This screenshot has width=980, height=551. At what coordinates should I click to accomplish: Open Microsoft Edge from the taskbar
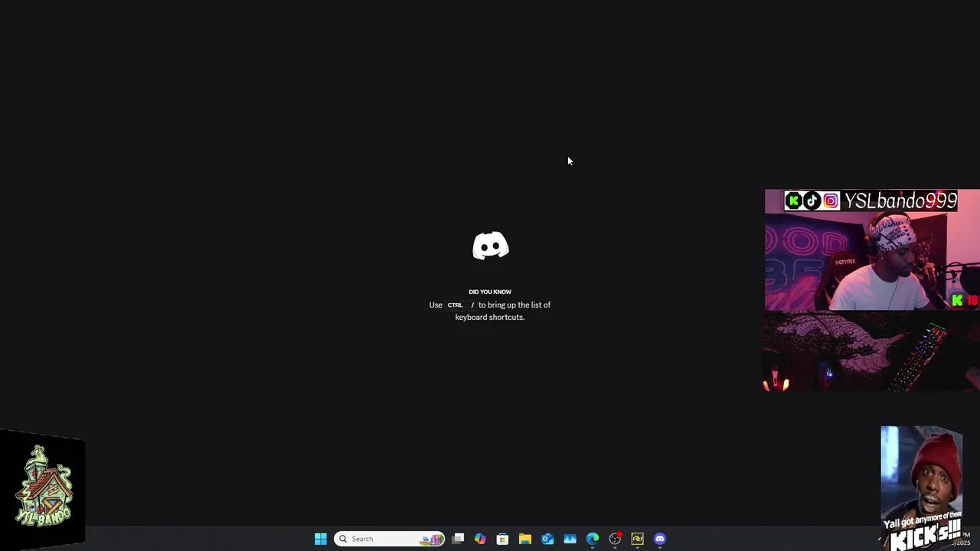pos(593,539)
